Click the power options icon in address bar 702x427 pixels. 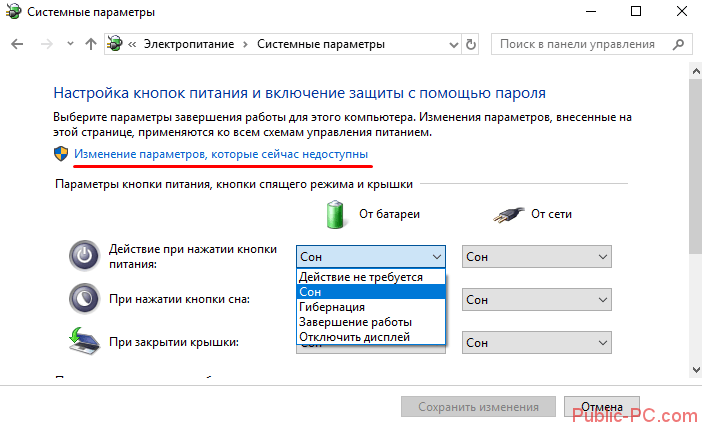point(115,44)
